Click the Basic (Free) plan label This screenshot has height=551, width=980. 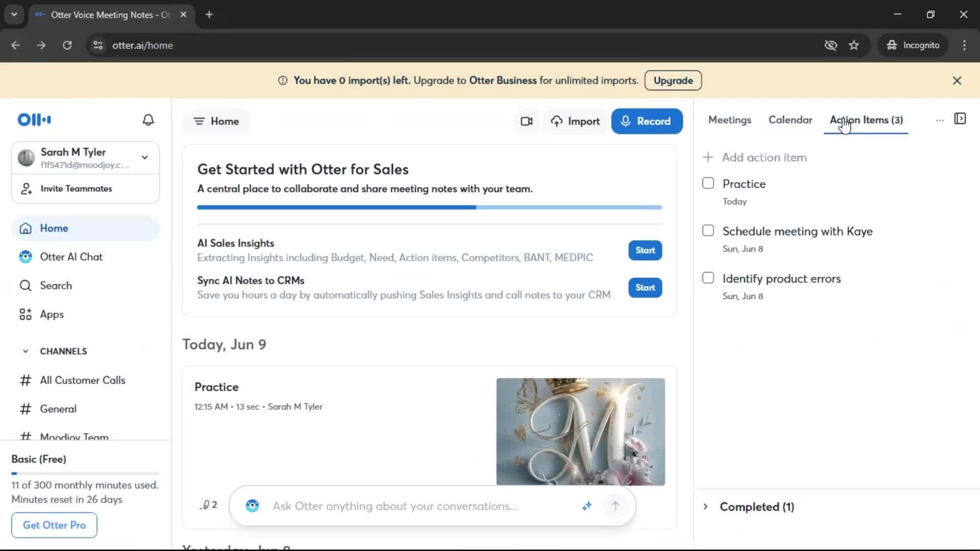(x=39, y=459)
